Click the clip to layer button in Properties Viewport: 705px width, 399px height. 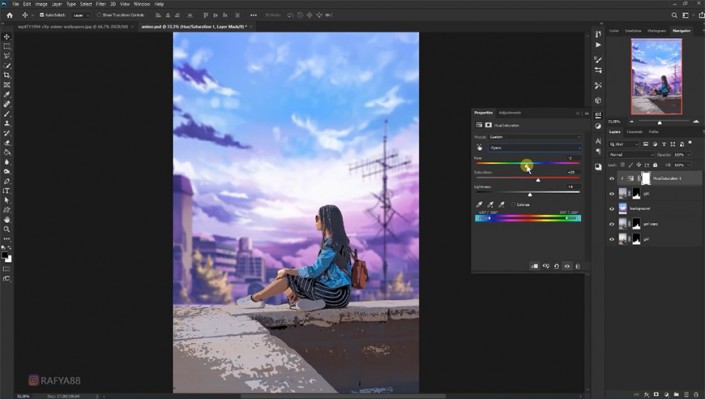click(x=535, y=266)
